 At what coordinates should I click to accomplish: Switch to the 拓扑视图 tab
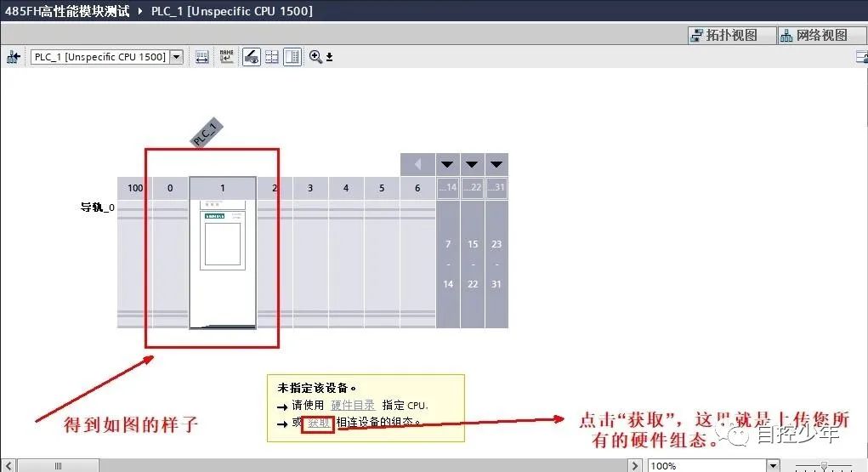(731, 35)
